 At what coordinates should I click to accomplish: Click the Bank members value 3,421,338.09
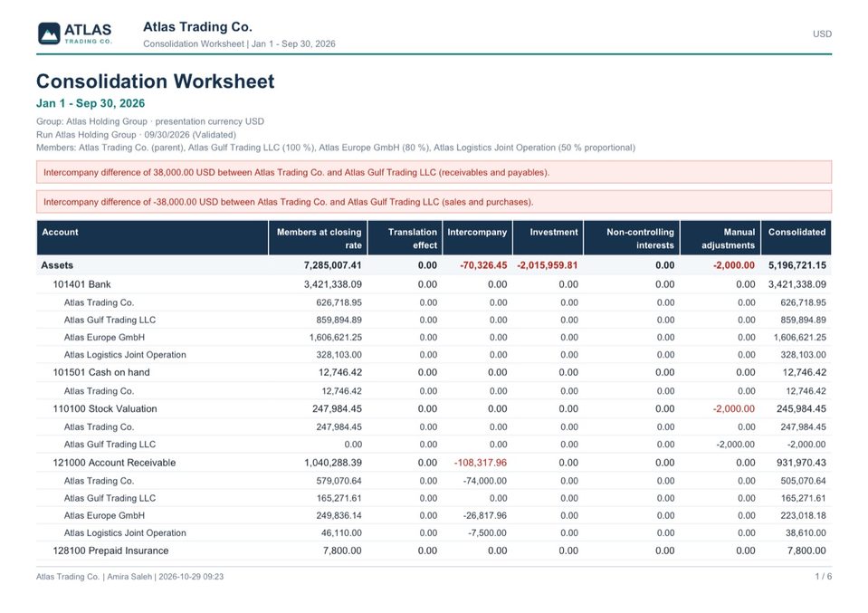333,284
